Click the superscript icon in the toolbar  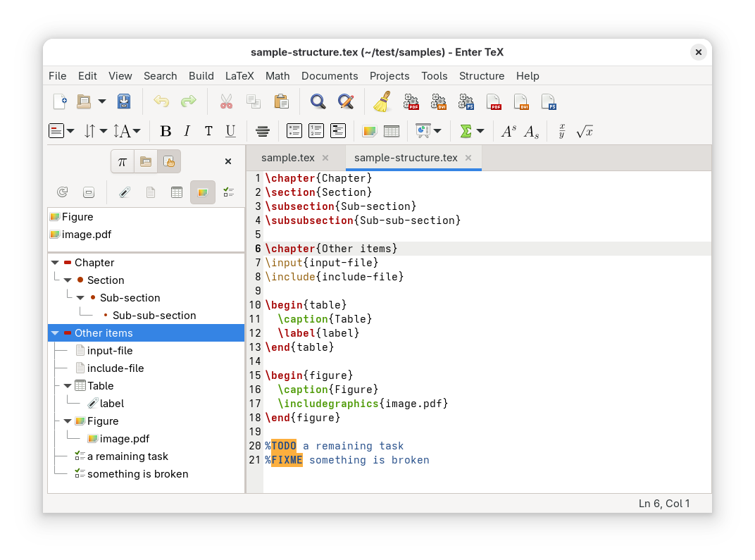(508, 131)
